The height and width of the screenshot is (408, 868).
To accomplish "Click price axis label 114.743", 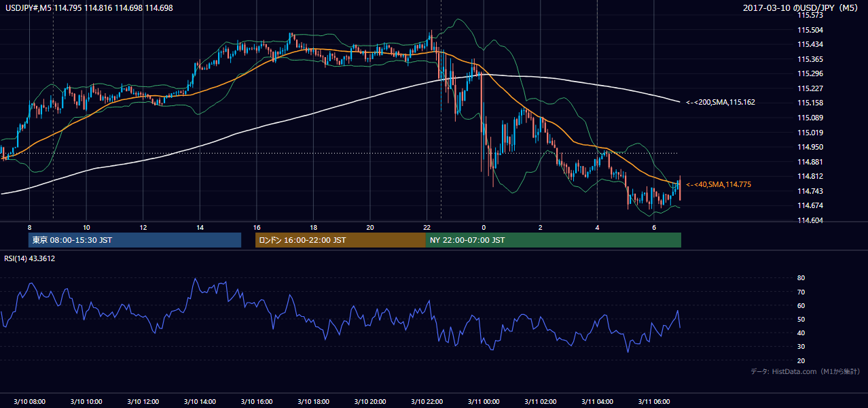I will pos(810,191).
